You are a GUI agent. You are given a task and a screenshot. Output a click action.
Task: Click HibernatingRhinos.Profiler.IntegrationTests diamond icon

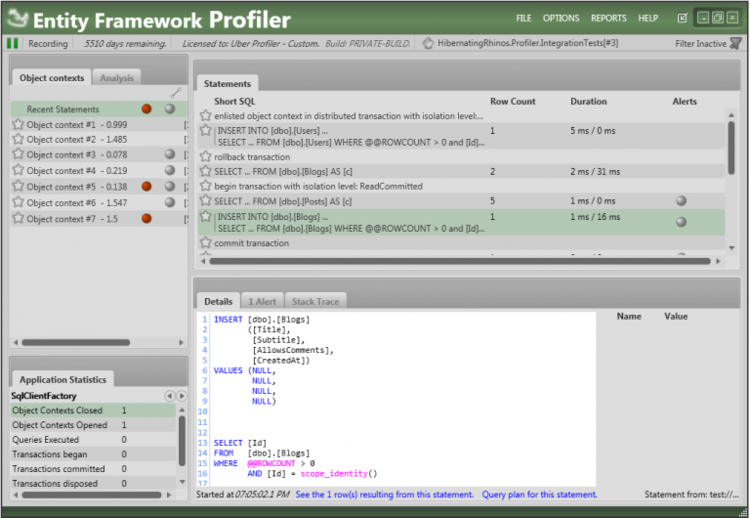coord(428,43)
